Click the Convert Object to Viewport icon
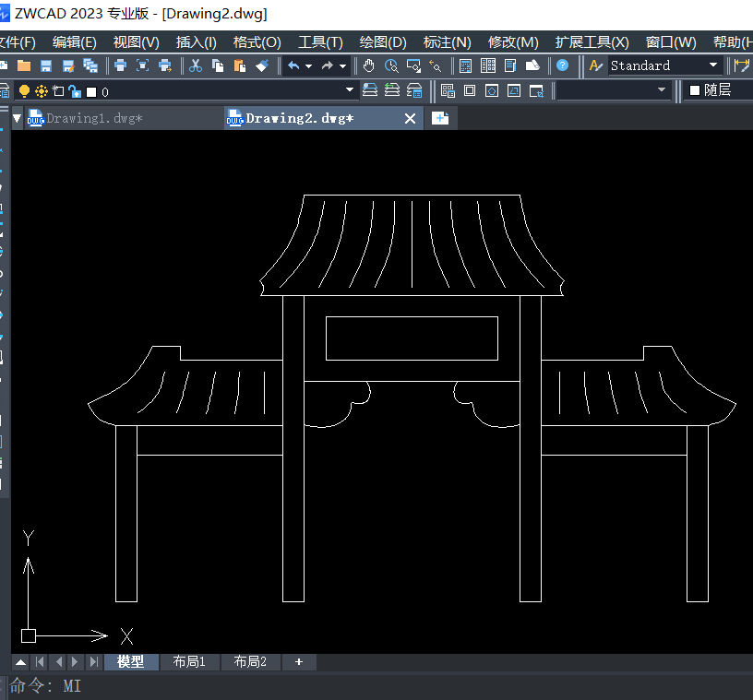This screenshot has height=700, width=753. 514,90
